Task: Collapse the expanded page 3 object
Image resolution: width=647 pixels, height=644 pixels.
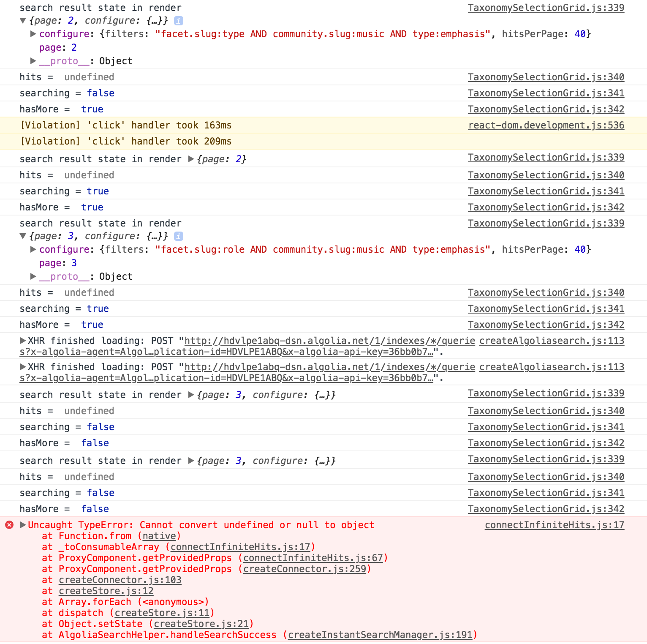Action: [23, 236]
